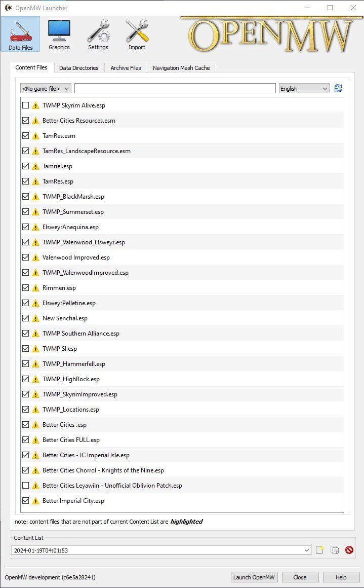This screenshot has height=588, width=364.
Task: Switch to Content Files tab
Action: coord(31,67)
